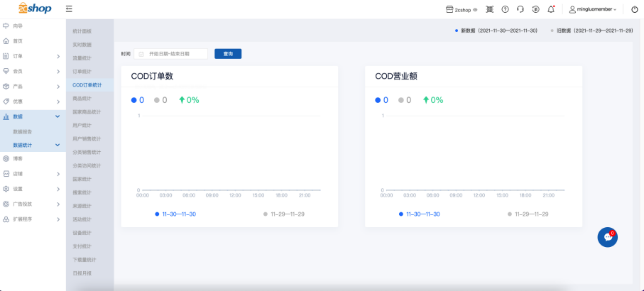The image size is (644, 291).
Task: Click the 店铺 store icon
Action: point(6,174)
